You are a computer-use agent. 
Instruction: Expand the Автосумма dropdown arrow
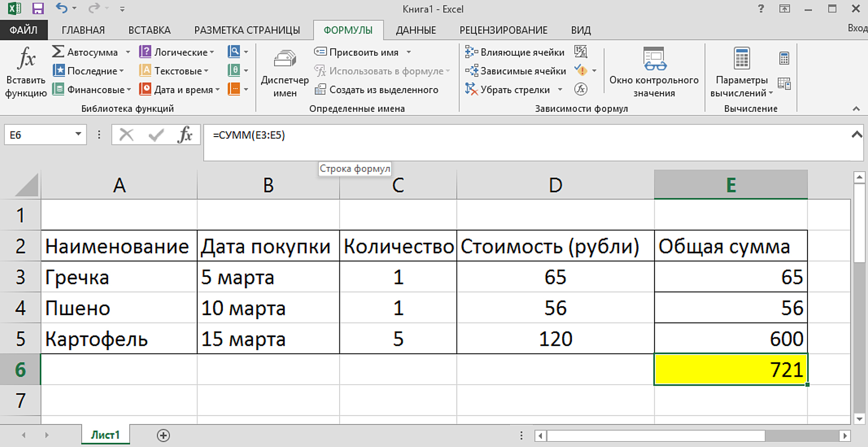(x=128, y=52)
